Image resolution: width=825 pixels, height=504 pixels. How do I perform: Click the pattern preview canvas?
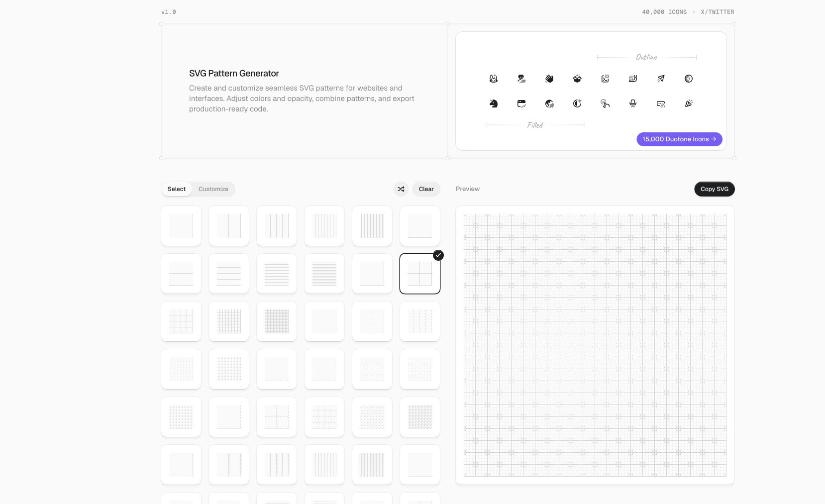(x=595, y=345)
